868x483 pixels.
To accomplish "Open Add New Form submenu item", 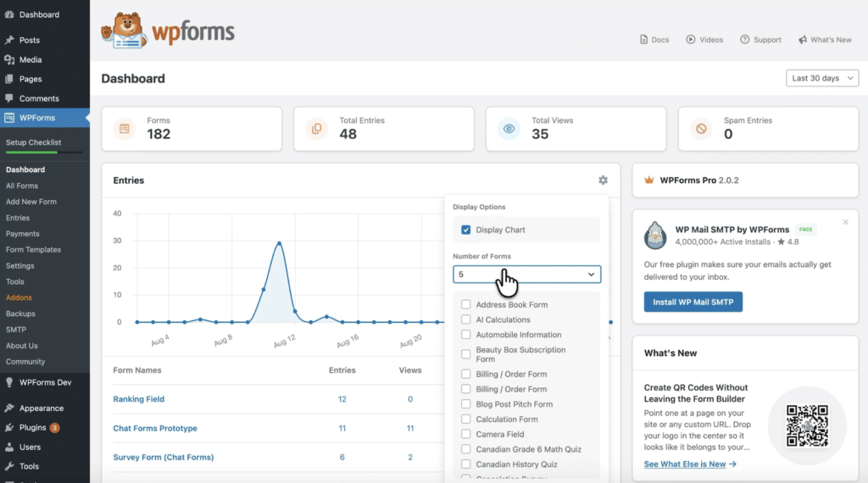I will [x=31, y=202].
